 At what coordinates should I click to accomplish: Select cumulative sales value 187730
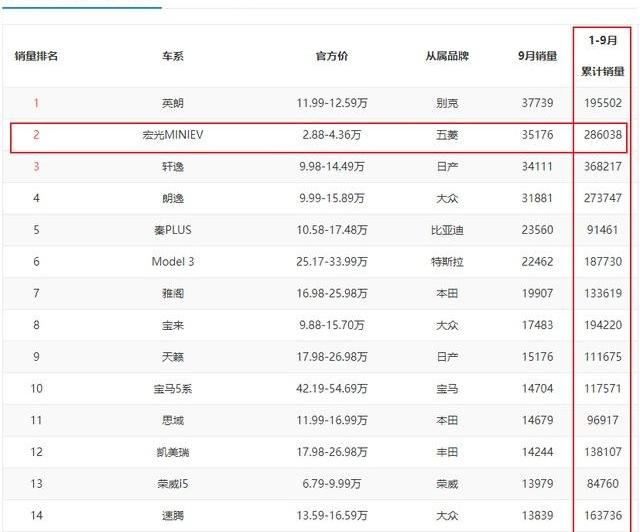[603, 262]
